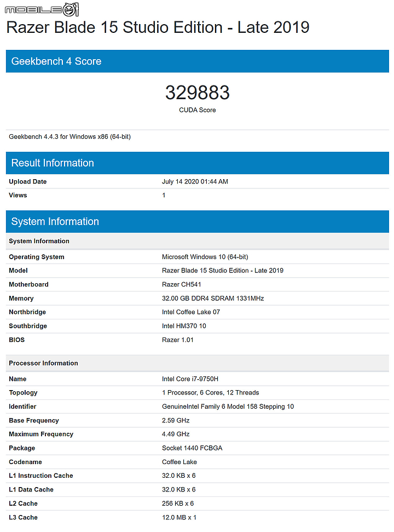Click the Operating System label
The width and height of the screenshot is (394, 532).
coord(36,257)
